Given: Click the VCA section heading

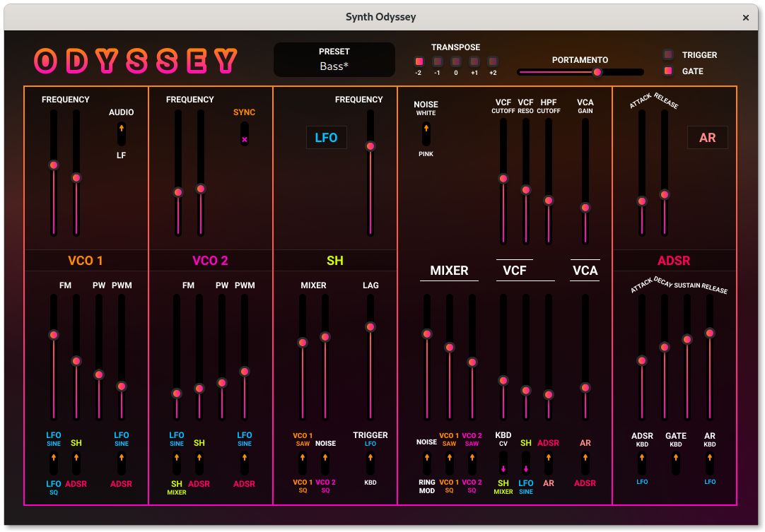Looking at the screenshot, I should click(585, 271).
